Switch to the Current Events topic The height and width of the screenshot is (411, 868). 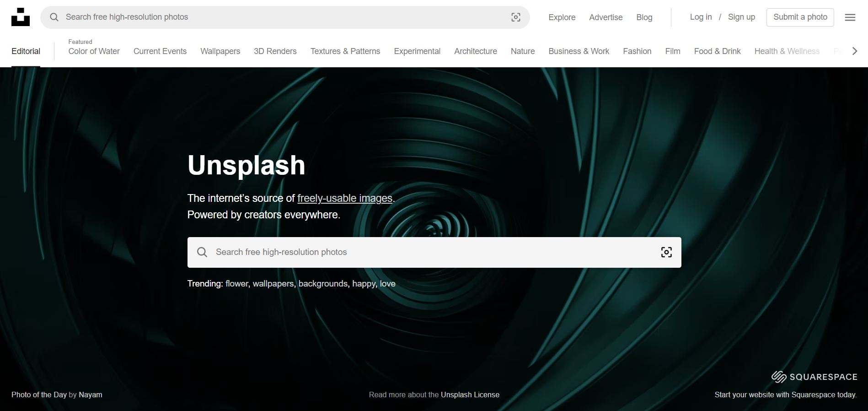pos(160,51)
